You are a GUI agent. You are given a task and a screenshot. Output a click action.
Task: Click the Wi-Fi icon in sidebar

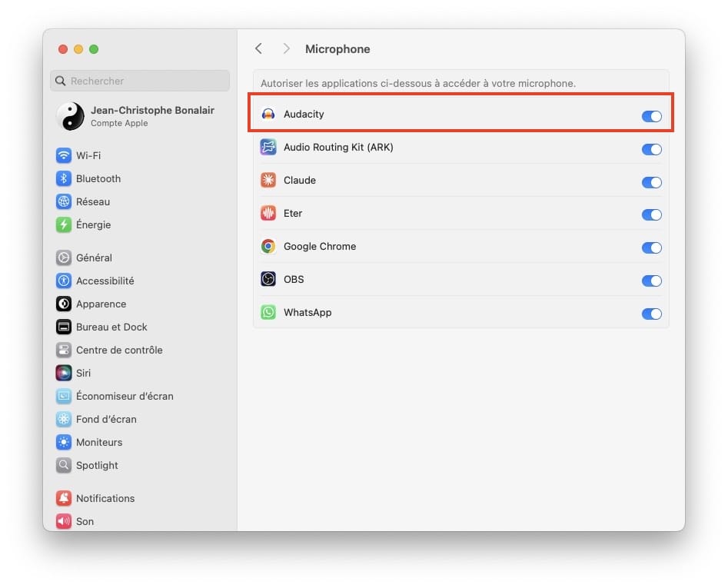click(64, 155)
